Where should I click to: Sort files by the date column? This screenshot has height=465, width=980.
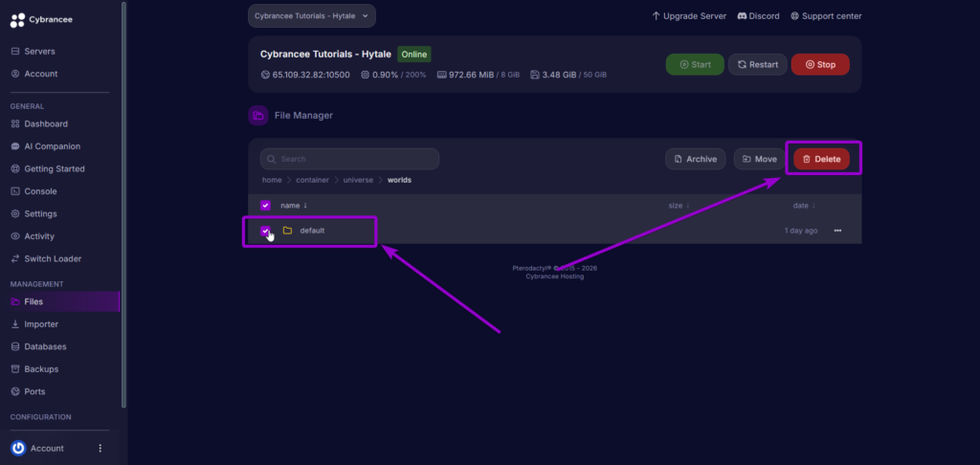pyautogui.click(x=804, y=205)
